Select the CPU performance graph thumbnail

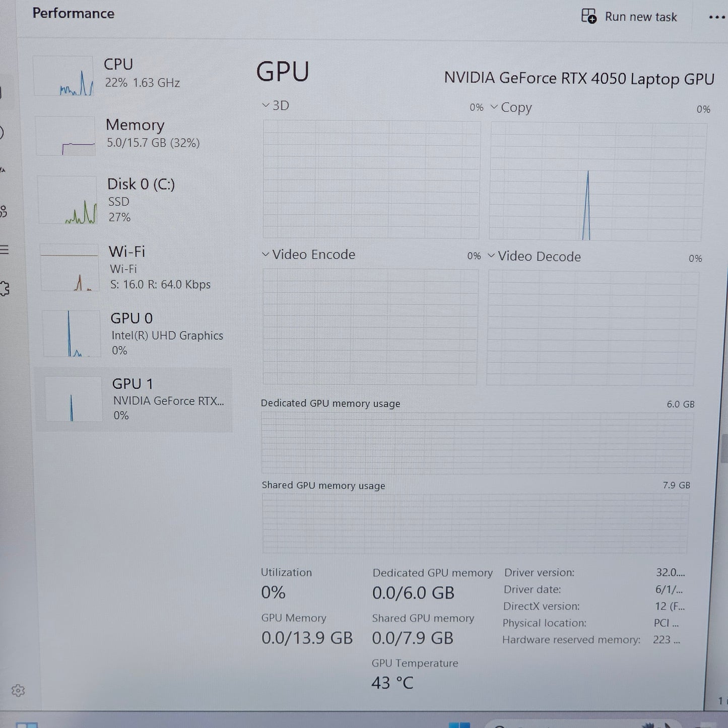tap(63, 76)
